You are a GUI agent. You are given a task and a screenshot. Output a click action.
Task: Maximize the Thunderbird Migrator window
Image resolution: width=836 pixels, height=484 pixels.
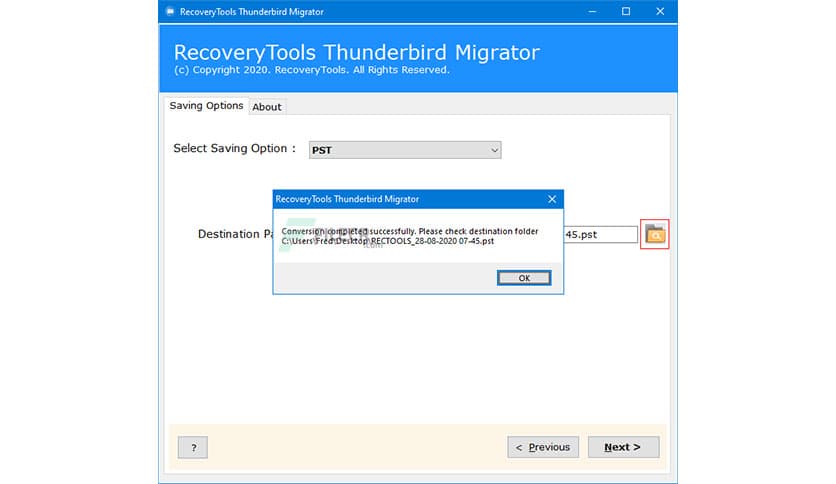[x=626, y=11]
